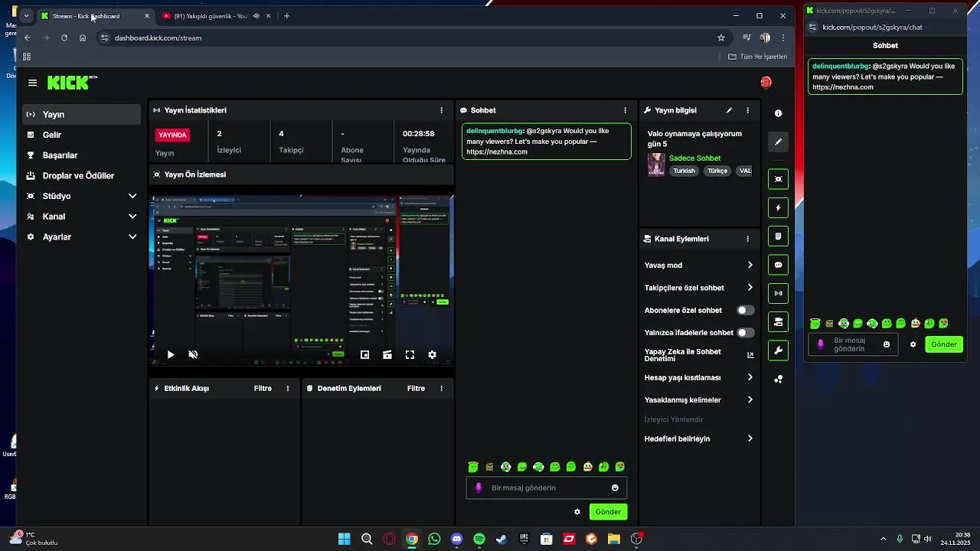980x551 pixels.
Task: Click the Türkçe tag chip
Action: pos(717,171)
